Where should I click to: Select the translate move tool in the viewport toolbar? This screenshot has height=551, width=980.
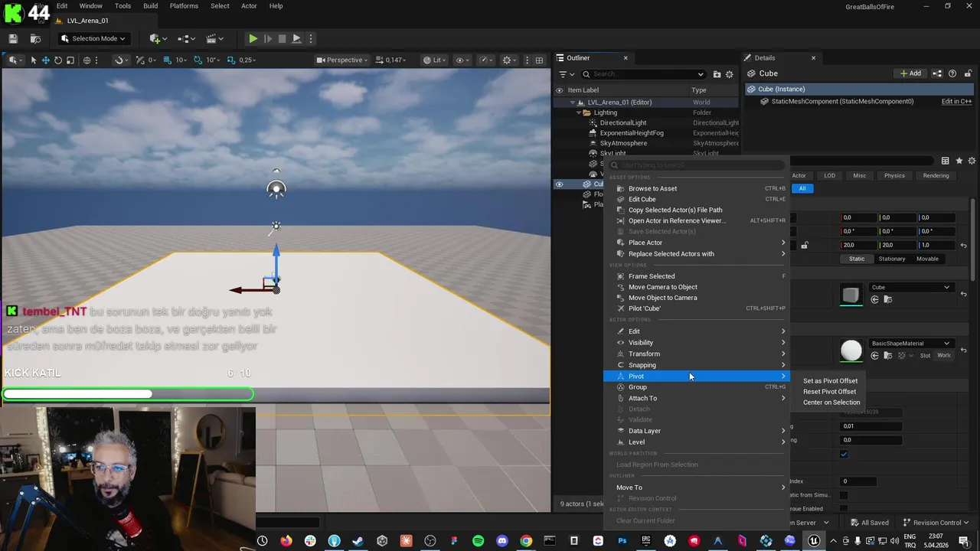click(46, 60)
